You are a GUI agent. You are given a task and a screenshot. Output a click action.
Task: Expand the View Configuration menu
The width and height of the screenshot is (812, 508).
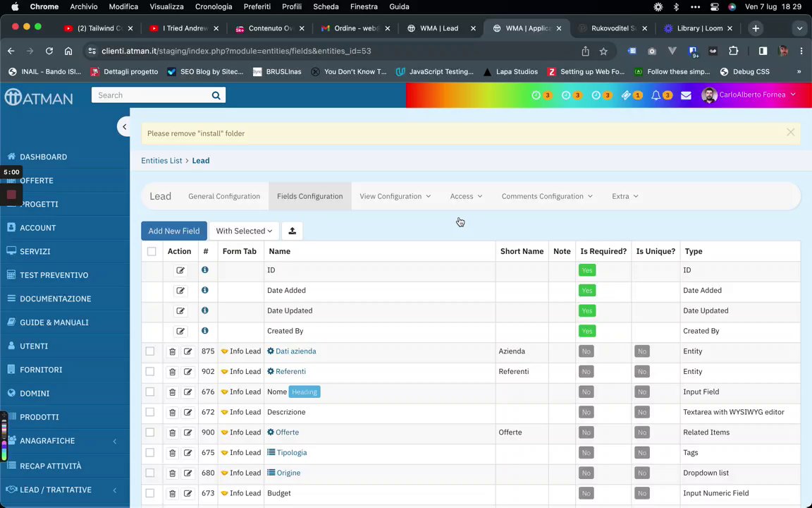pyautogui.click(x=395, y=196)
